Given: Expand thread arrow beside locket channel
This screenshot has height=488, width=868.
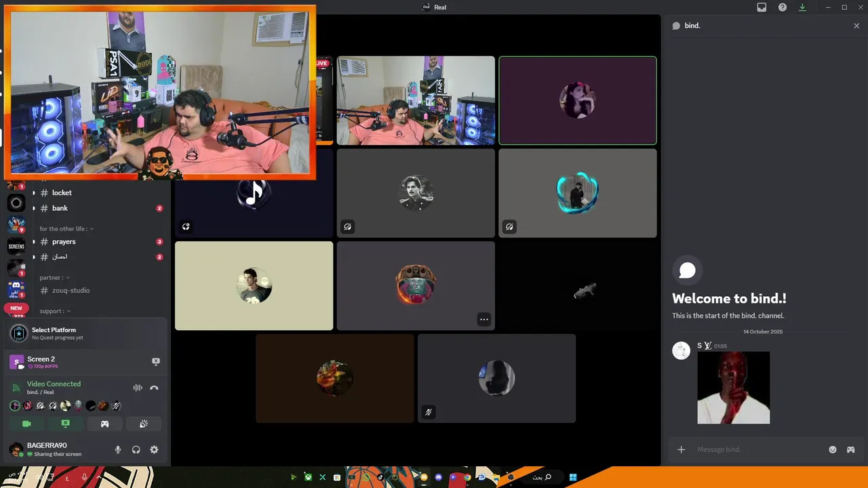Looking at the screenshot, I should 34,192.
